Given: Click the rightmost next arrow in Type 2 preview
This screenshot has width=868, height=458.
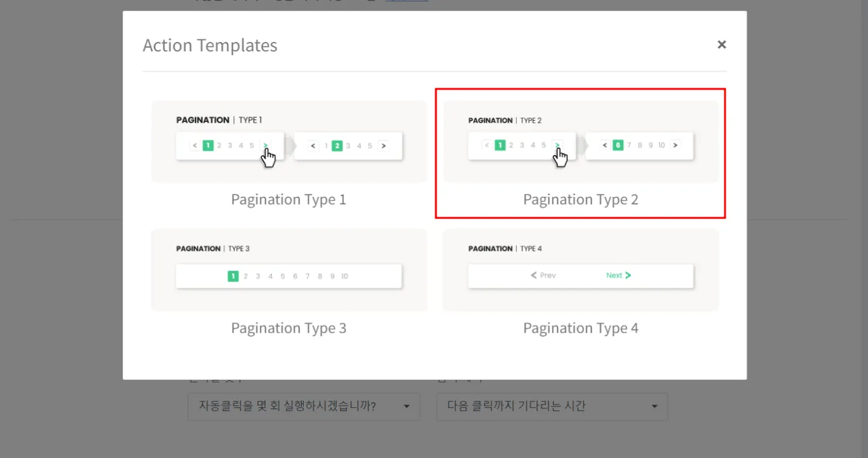Looking at the screenshot, I should [675, 145].
